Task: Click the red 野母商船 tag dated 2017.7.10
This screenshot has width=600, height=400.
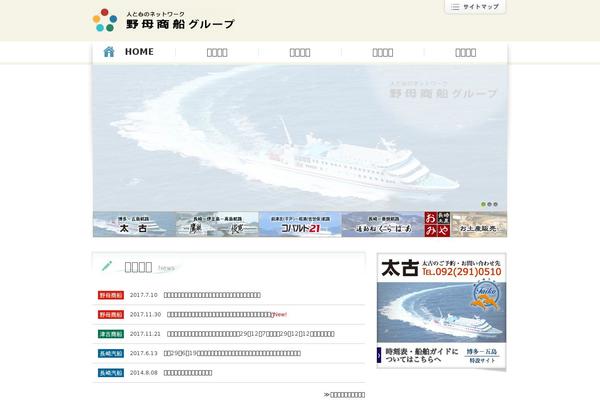Action: (111, 295)
